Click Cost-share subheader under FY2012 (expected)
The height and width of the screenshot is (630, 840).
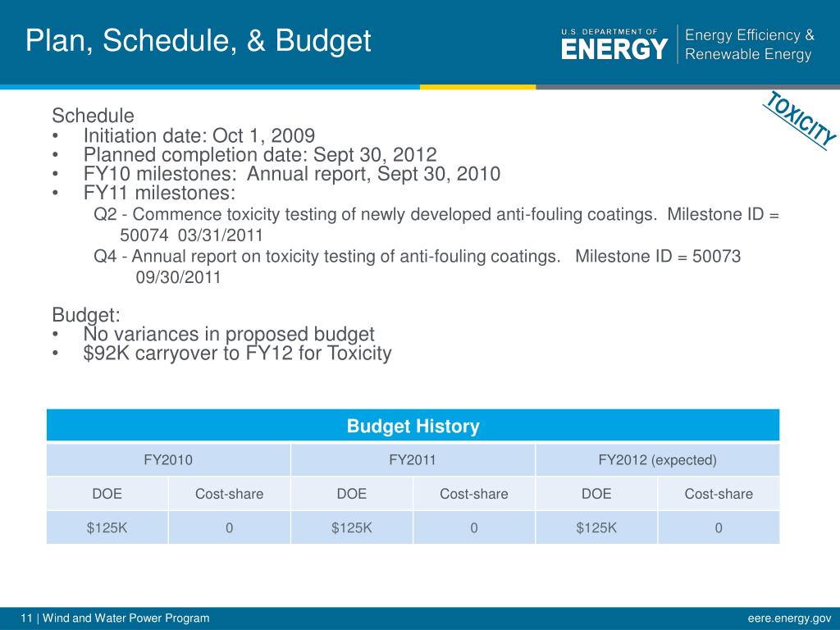pos(719,494)
